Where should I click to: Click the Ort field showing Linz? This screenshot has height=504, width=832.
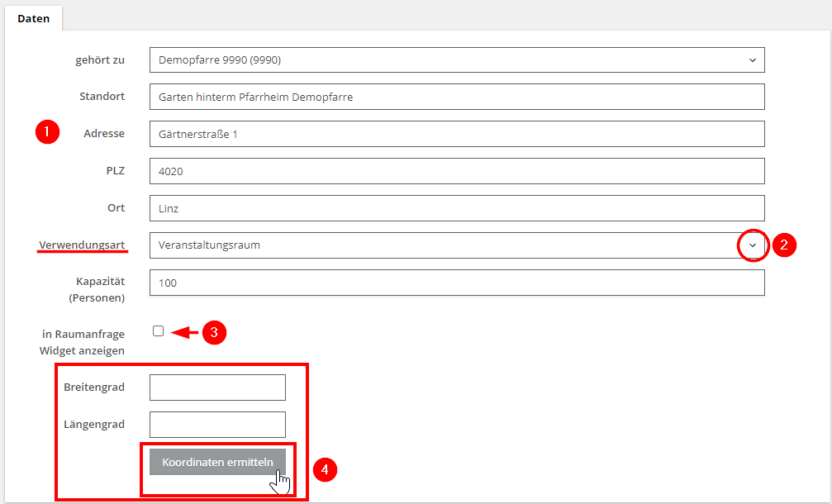coord(456,208)
